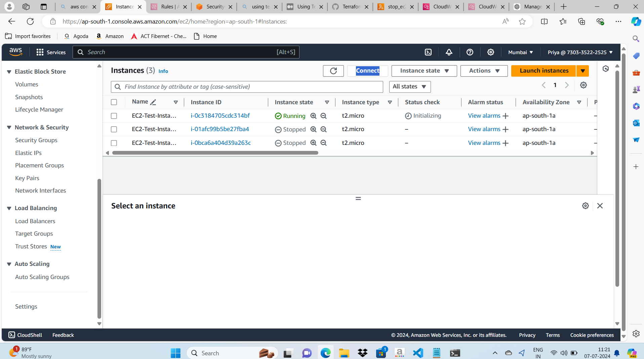Open instance i-0c3184705cdc314bf link
This screenshot has height=359, width=644.
pyautogui.click(x=220, y=116)
